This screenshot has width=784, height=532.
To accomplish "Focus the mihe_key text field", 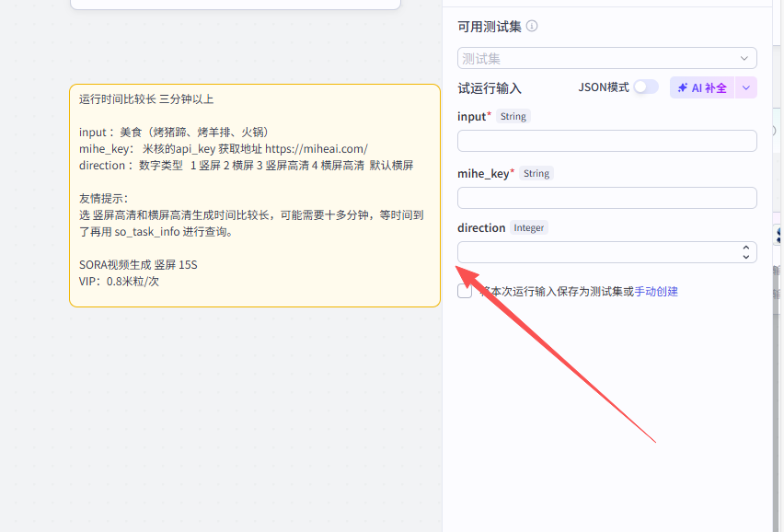I will 606,198.
